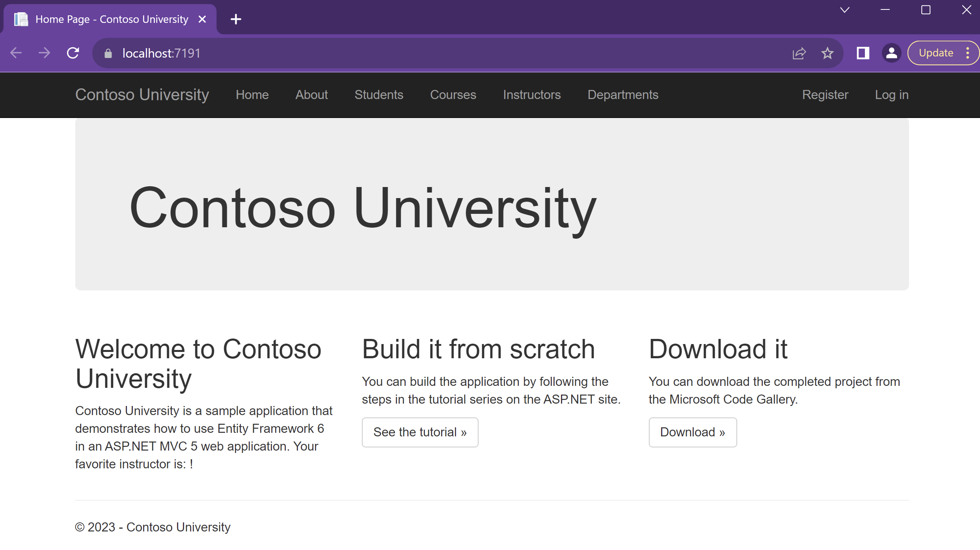Click the Update button

click(x=936, y=53)
